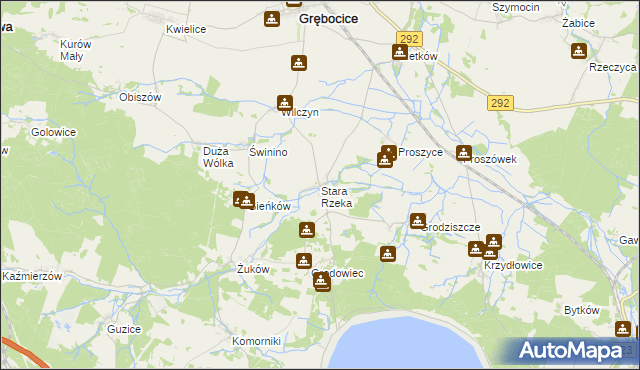The width and height of the screenshot is (640, 370).
Task: Click the Kaźmierzów village label
Action: pos(32,276)
